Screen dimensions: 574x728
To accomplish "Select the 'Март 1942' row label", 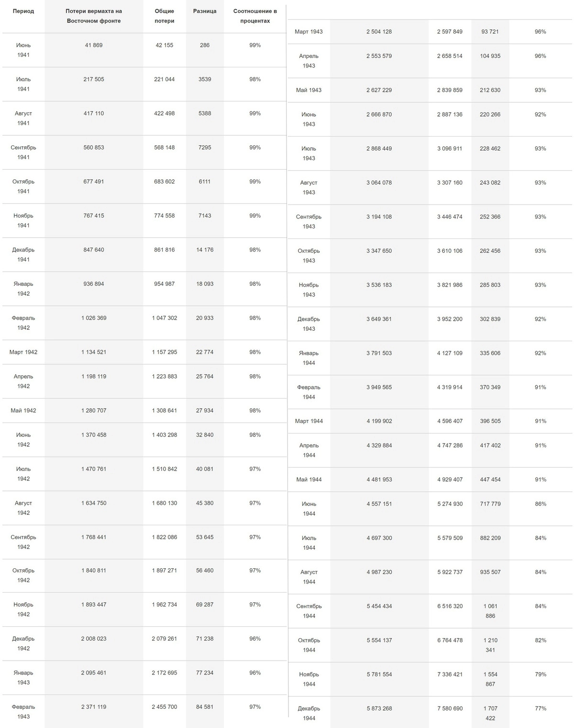I will click(23, 352).
